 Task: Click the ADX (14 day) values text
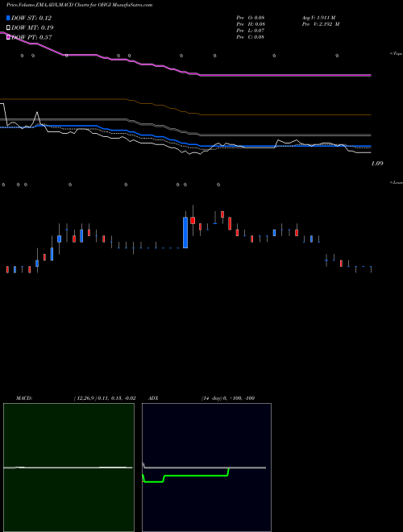[x=227, y=398]
